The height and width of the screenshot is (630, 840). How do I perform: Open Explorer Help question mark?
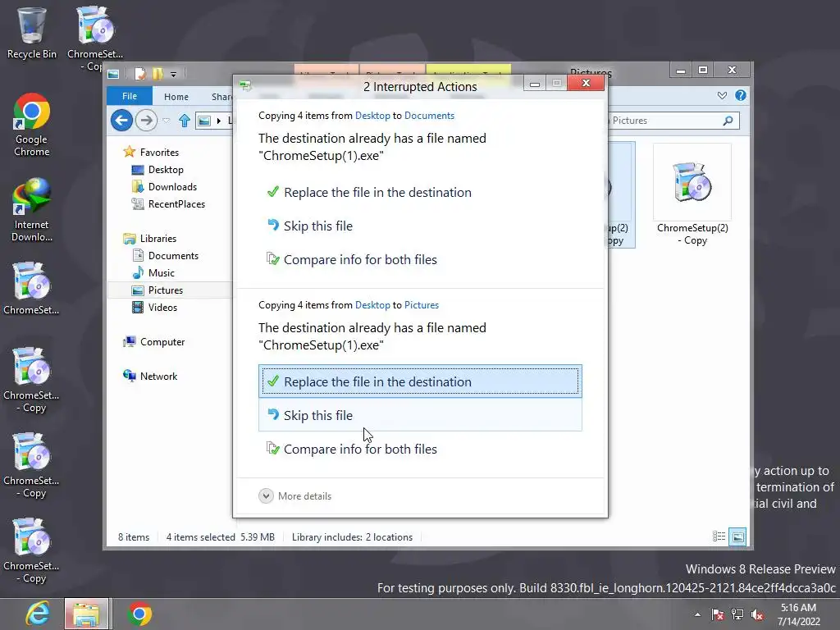(x=741, y=95)
